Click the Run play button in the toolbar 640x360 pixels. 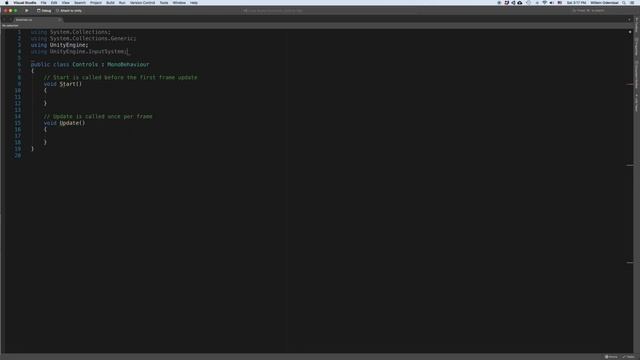(x=27, y=11)
